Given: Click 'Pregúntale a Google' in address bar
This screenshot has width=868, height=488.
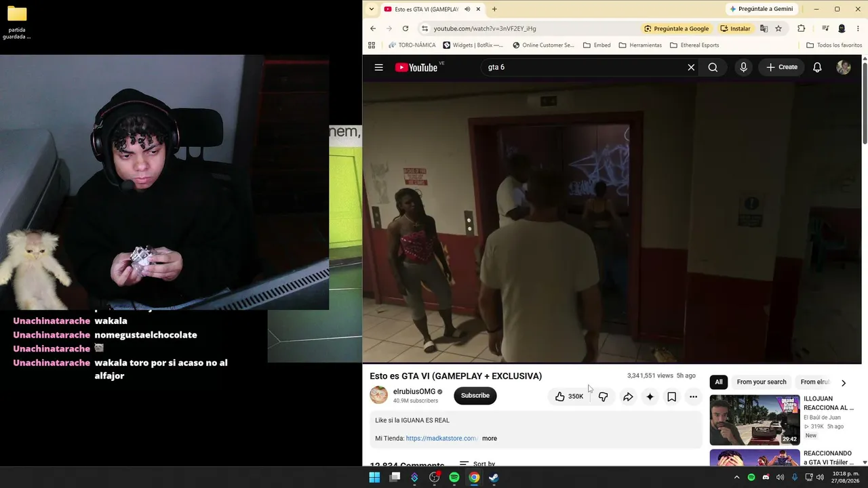Looking at the screenshot, I should point(676,28).
